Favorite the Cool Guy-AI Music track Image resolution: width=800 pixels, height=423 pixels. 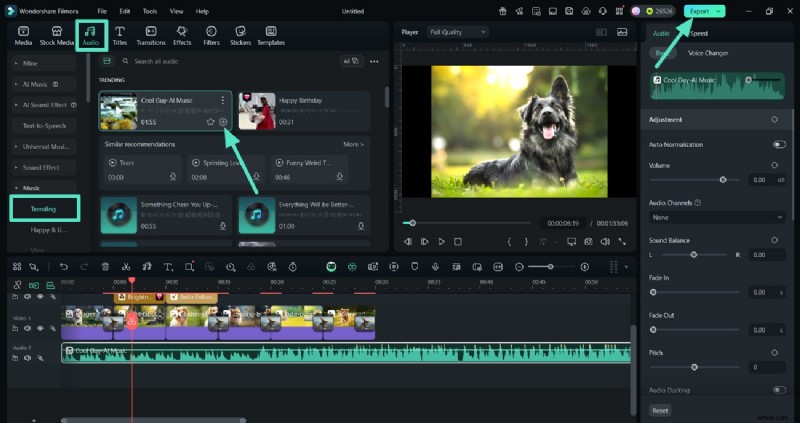pos(210,122)
